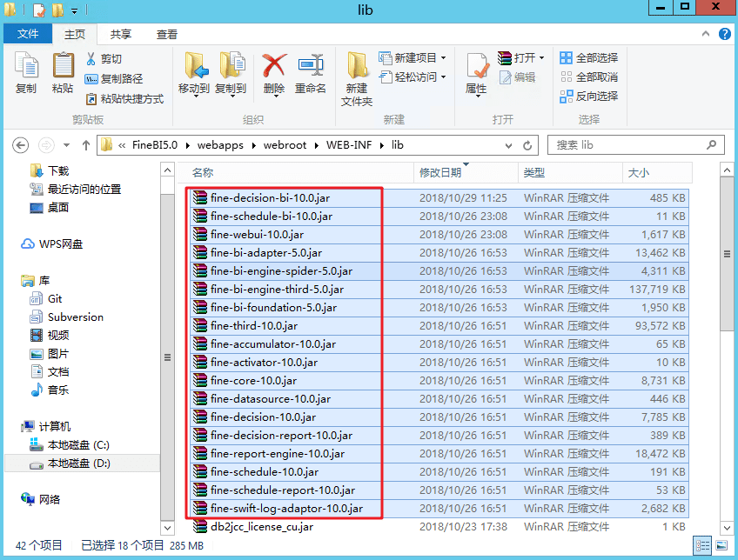Click the navigation pane scrollbar up arrow

pos(168,170)
